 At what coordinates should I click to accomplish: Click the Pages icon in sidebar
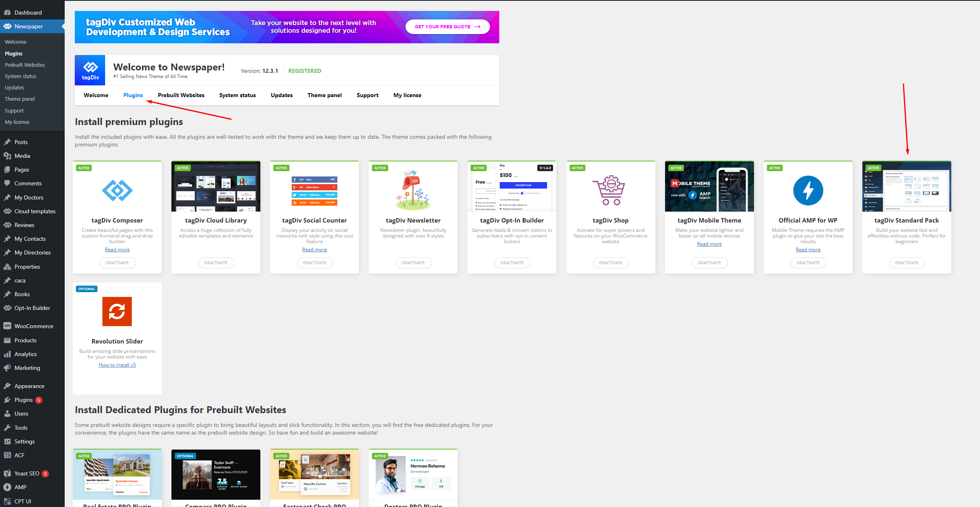[7, 170]
